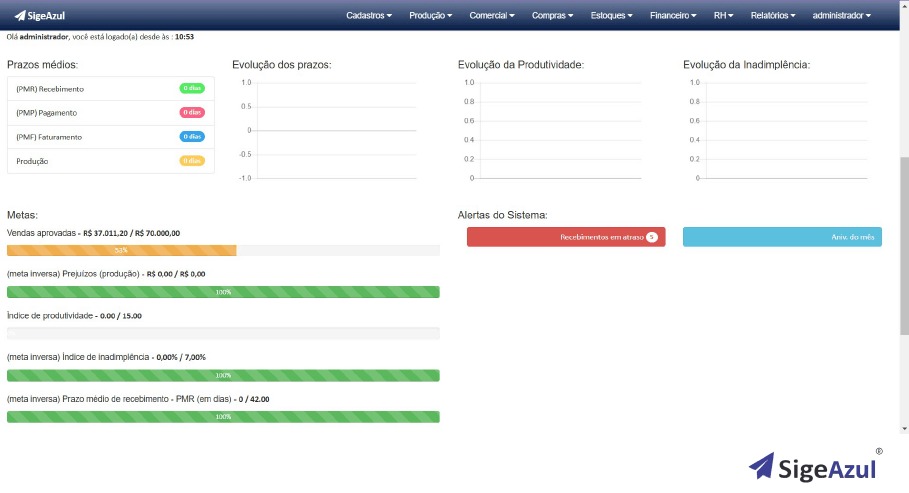Click the blue PMF Faturamento days badge
Screen dimensions: 909x493
[x=192, y=136]
